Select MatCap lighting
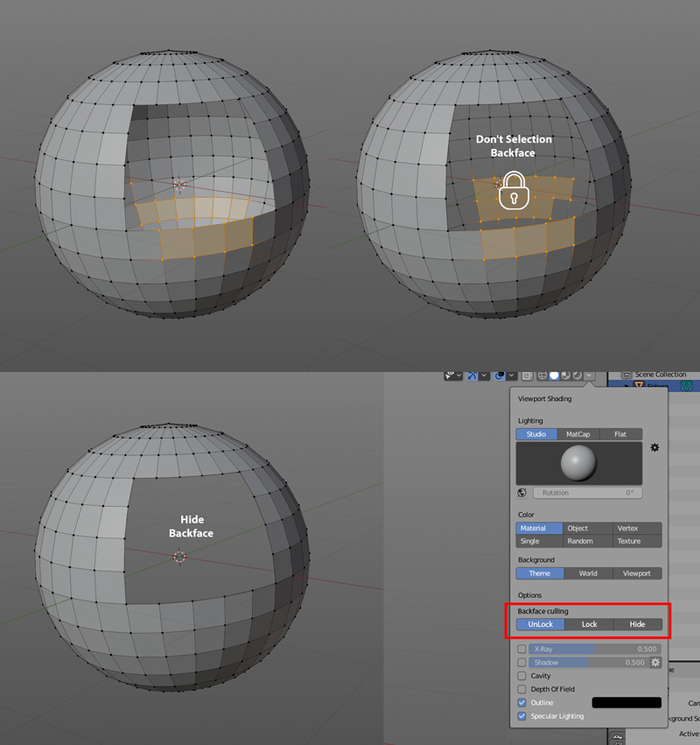 pyautogui.click(x=578, y=434)
